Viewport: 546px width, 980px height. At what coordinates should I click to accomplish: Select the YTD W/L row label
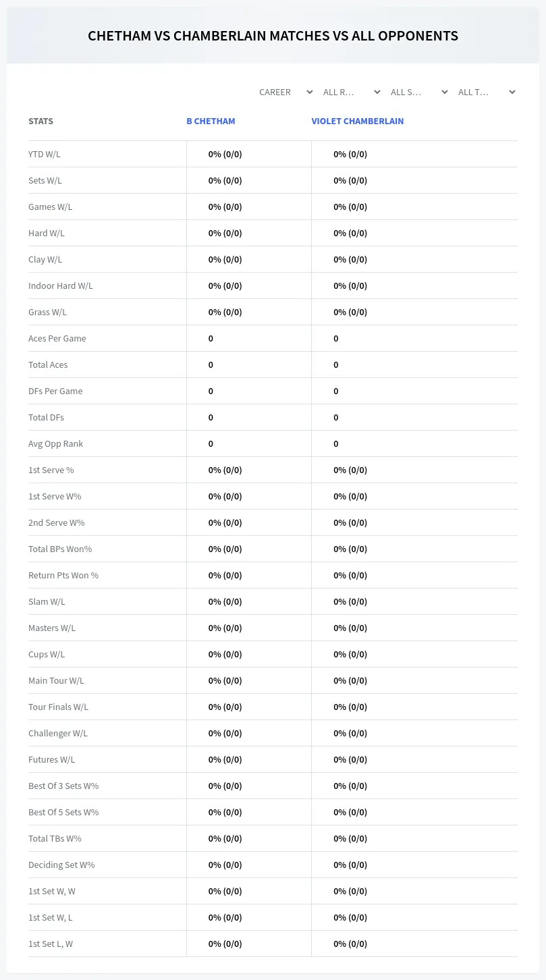(x=45, y=154)
